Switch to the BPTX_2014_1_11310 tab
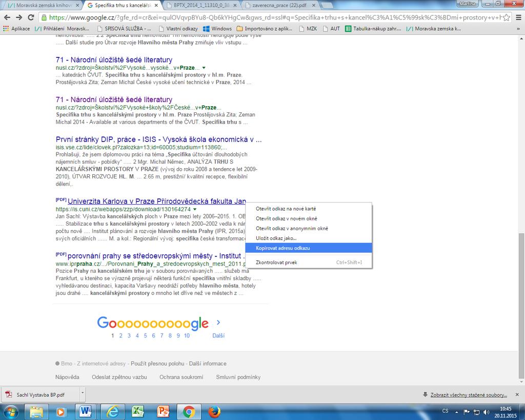 [201, 5]
